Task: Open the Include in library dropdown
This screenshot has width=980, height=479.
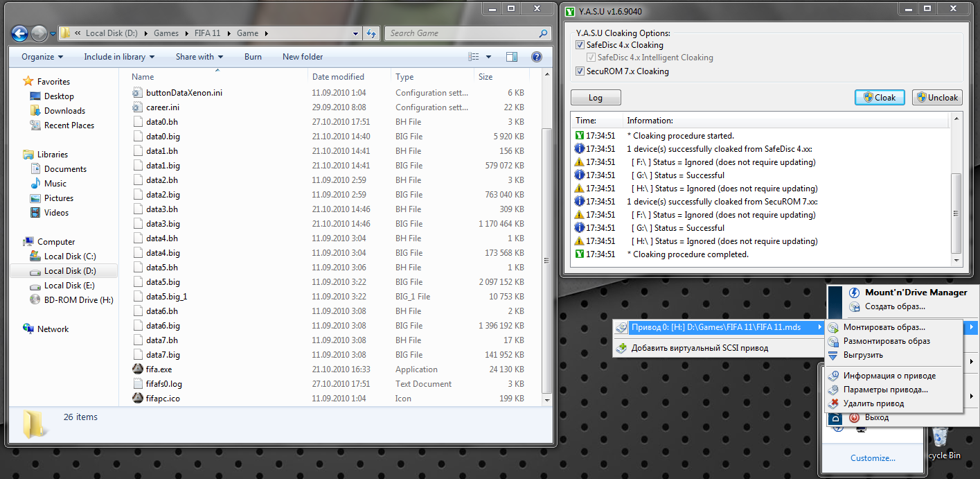Action: pos(119,57)
